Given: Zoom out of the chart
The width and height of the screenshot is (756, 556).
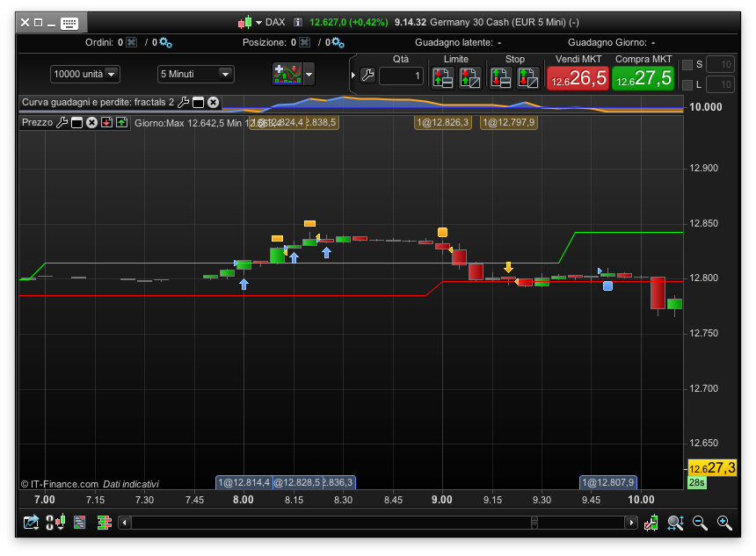Looking at the screenshot, I should (x=700, y=523).
